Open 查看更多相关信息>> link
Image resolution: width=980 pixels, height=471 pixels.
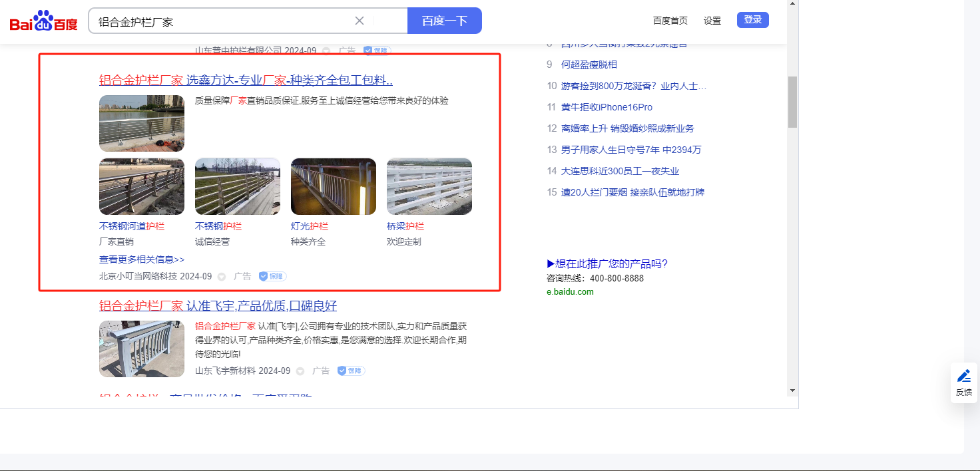(141, 259)
